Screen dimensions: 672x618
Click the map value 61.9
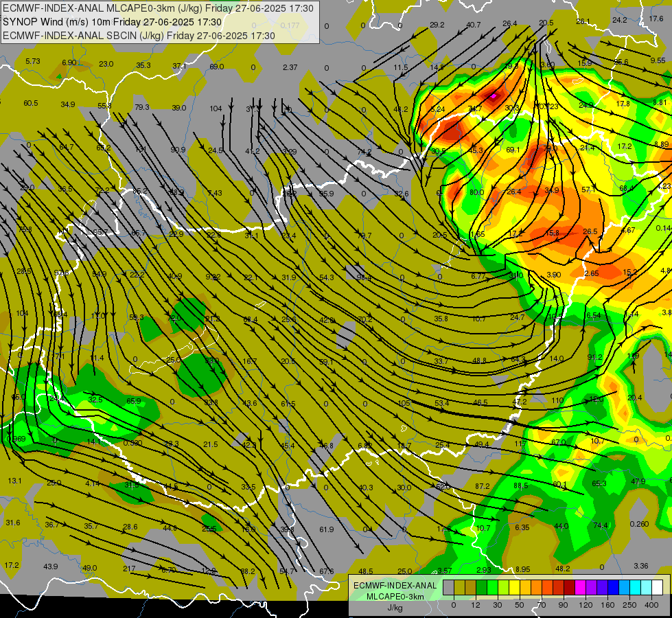[x=327, y=529]
